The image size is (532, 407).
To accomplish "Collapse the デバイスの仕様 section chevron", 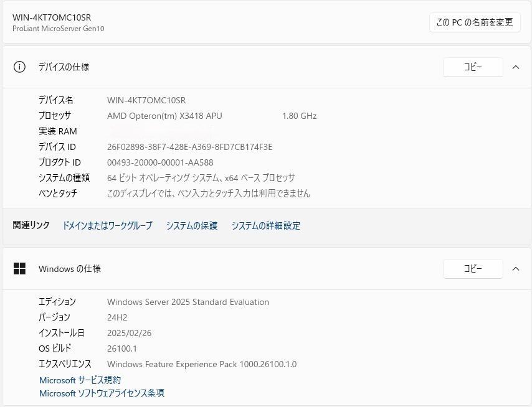I will pyautogui.click(x=516, y=67).
